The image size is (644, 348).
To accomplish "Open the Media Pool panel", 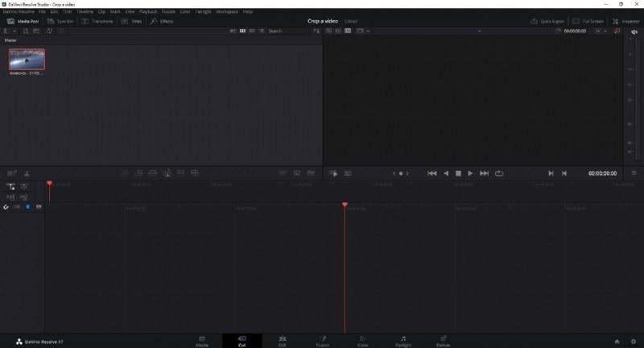I will (x=23, y=21).
